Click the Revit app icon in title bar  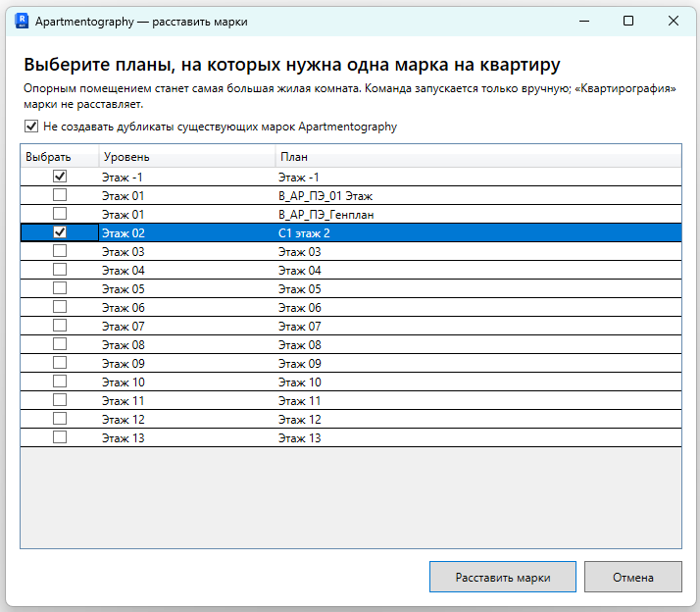point(22,21)
